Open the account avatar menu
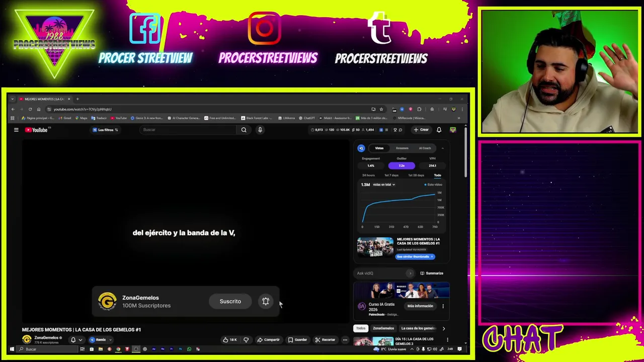The height and width of the screenshot is (362, 644). coord(453,130)
